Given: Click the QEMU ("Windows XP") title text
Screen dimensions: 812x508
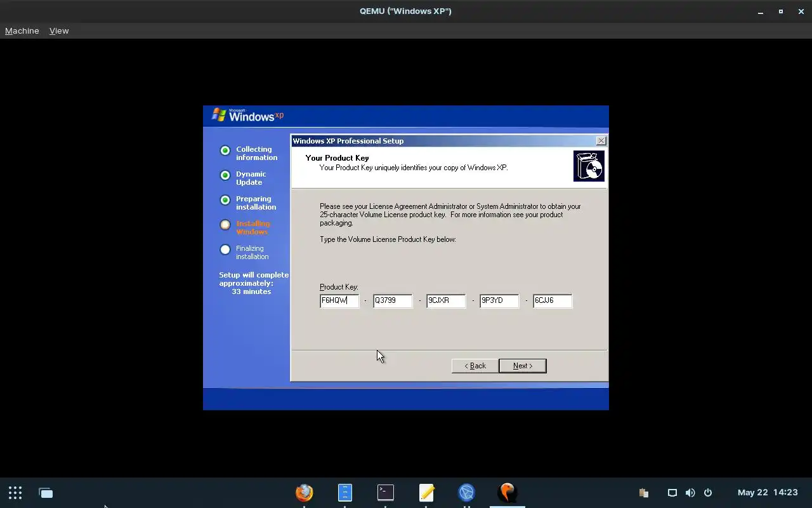Looking at the screenshot, I should click(x=405, y=11).
